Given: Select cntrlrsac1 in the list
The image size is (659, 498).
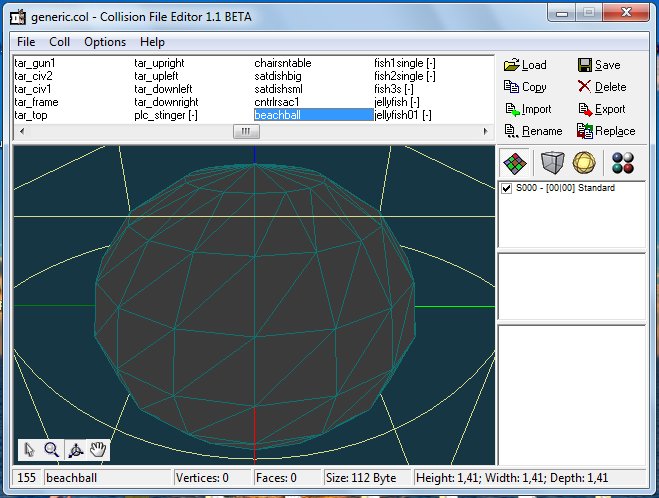Looking at the screenshot, I should (x=277, y=102).
